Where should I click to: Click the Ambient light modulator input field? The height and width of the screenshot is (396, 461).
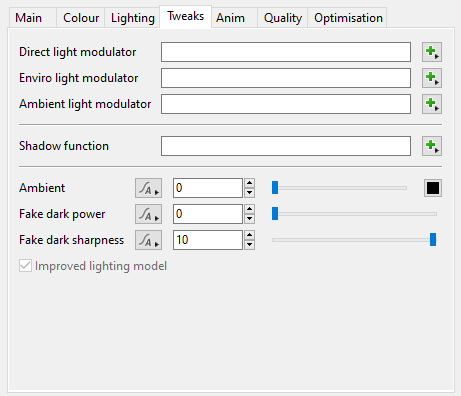(x=286, y=104)
